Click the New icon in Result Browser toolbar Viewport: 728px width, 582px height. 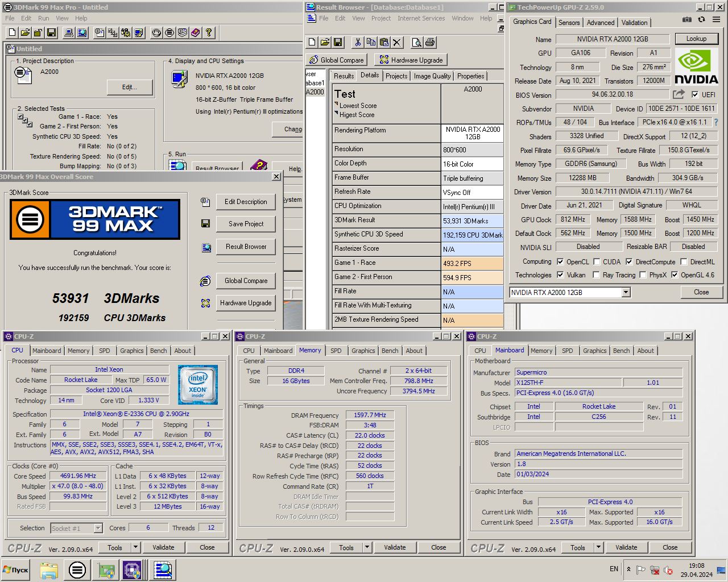pos(312,42)
